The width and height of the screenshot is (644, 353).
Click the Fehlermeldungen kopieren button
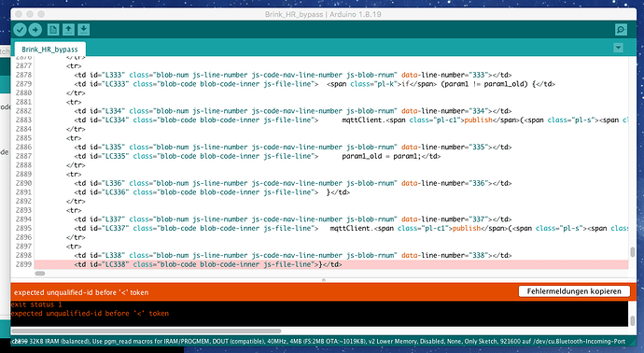(574, 291)
